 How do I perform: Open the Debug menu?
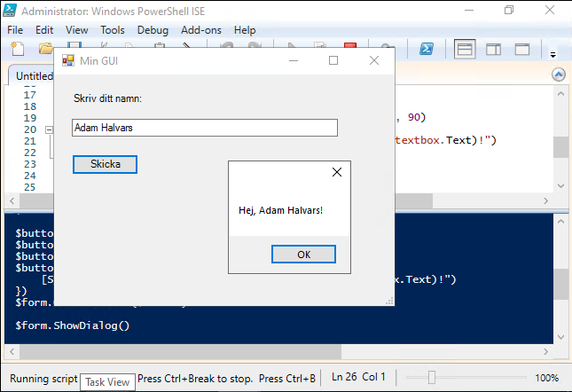(153, 30)
